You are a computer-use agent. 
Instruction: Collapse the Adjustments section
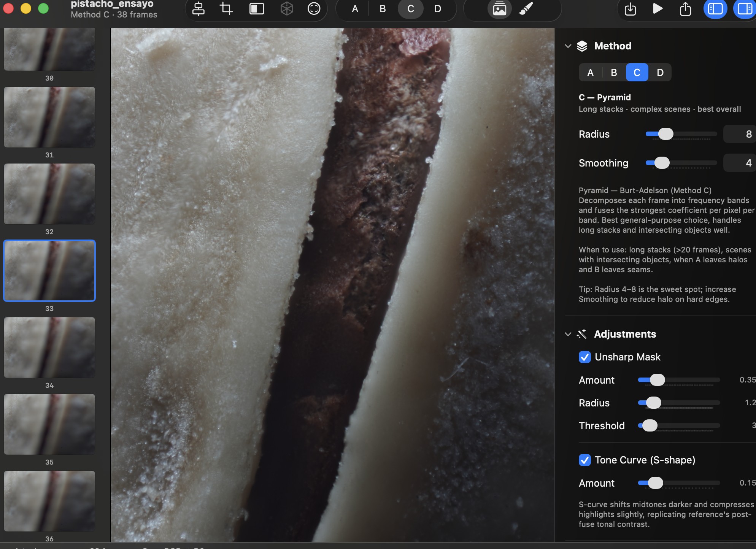coord(568,334)
